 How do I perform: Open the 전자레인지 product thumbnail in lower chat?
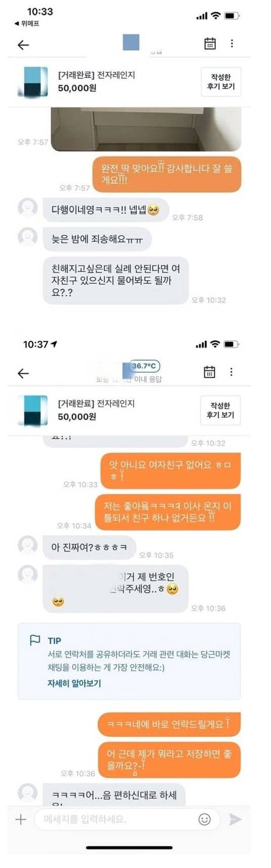click(32, 410)
